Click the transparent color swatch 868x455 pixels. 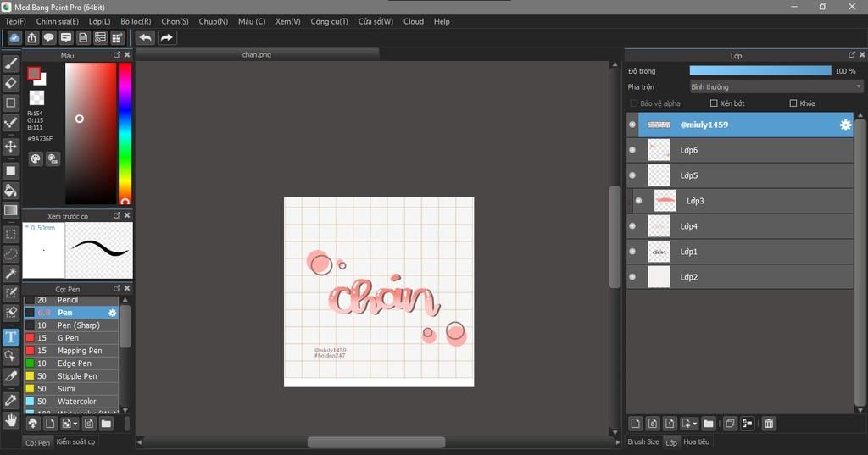(36, 98)
